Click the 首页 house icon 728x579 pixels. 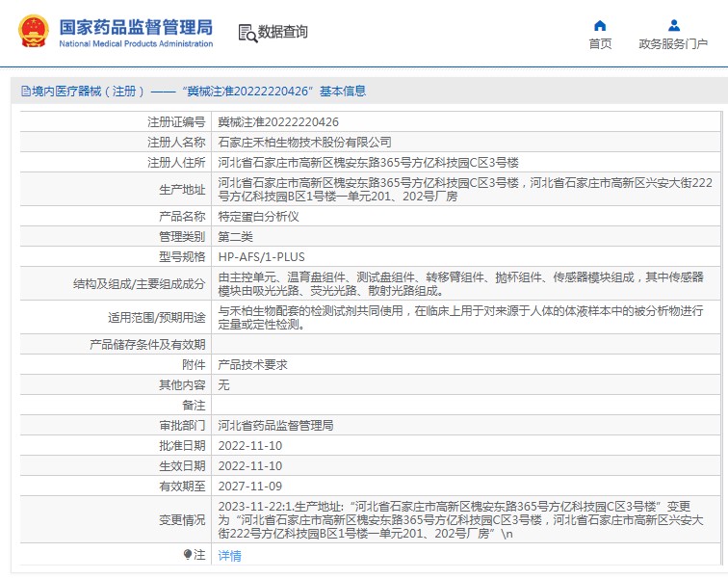click(x=600, y=25)
